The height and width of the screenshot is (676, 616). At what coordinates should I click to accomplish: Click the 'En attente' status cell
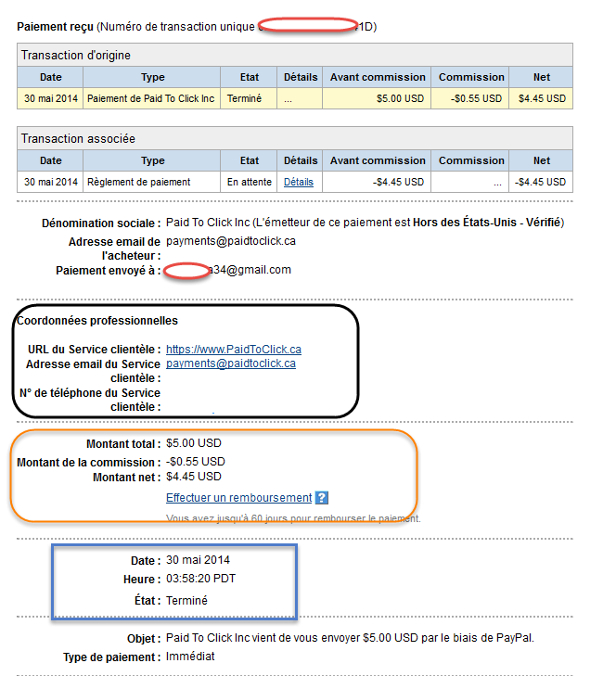click(x=249, y=182)
